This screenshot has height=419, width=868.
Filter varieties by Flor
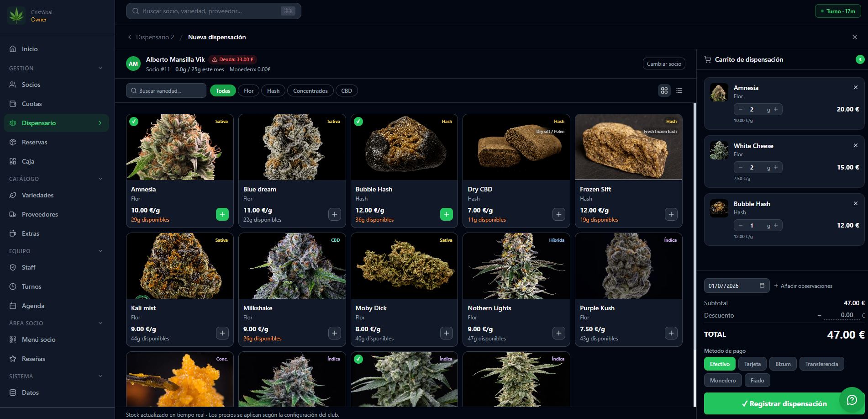pos(249,90)
